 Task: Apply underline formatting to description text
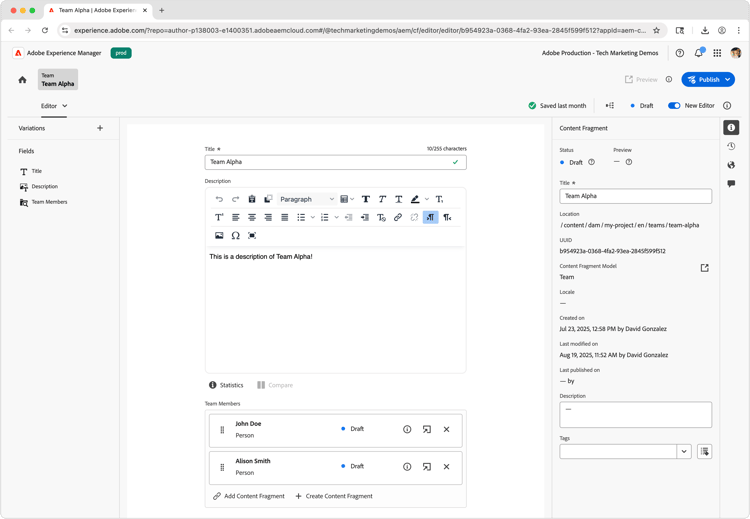pos(398,199)
